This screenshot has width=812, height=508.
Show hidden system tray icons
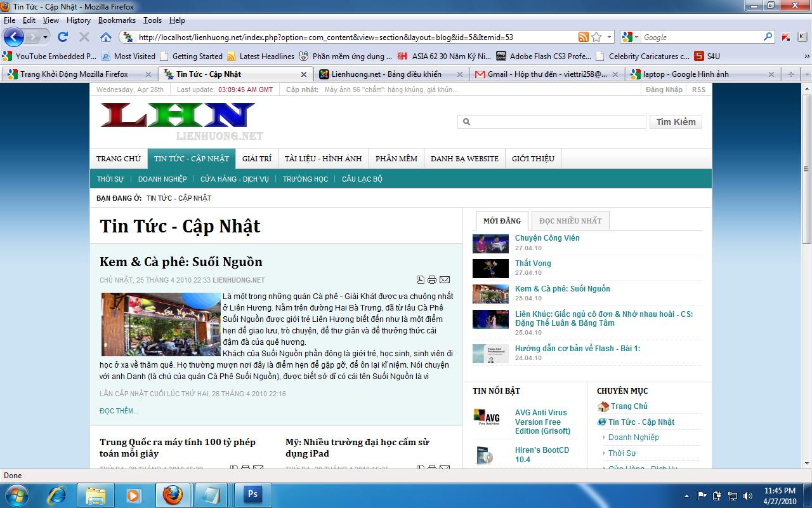point(687,495)
